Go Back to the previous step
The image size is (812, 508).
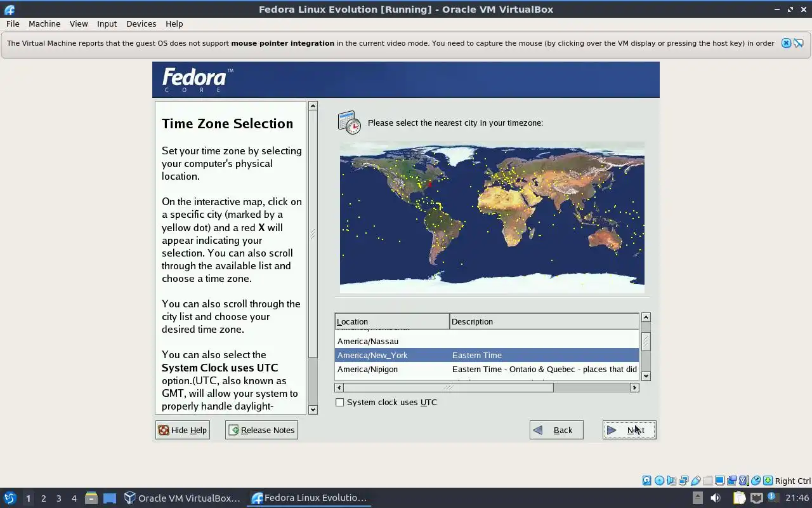tap(556, 430)
